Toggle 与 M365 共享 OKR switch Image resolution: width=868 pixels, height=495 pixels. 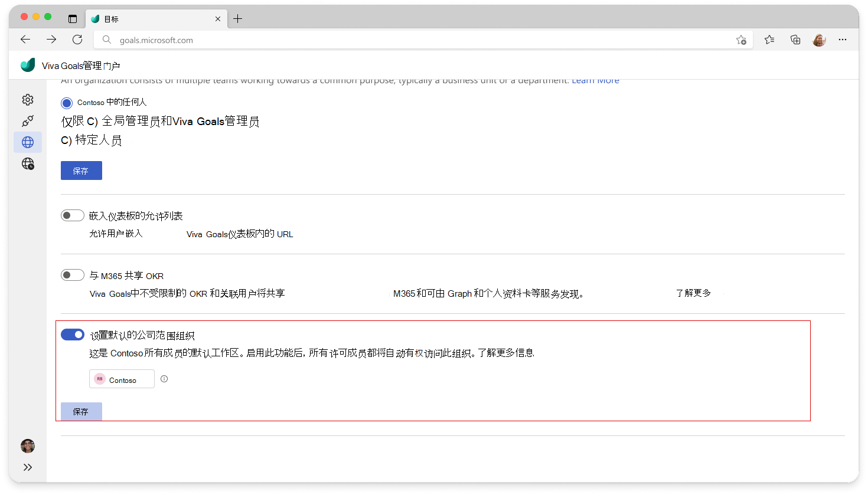(x=73, y=276)
